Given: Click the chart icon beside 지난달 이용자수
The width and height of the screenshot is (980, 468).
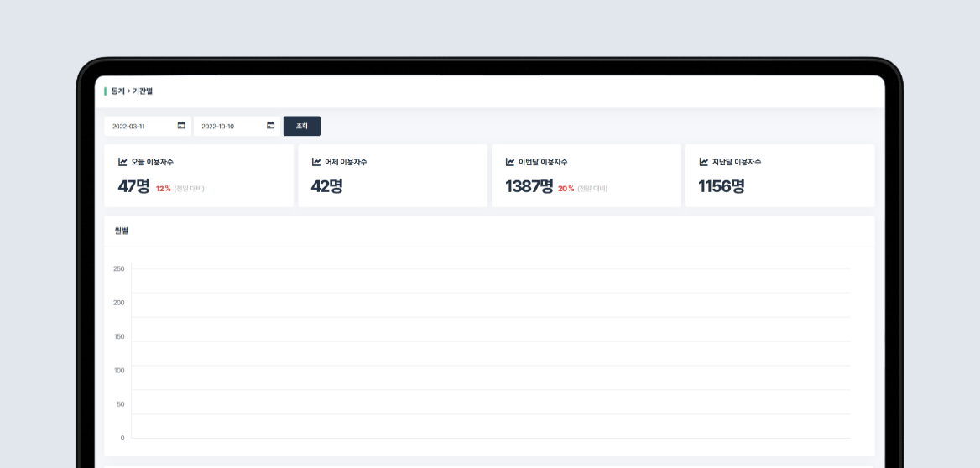Looking at the screenshot, I should [704, 162].
